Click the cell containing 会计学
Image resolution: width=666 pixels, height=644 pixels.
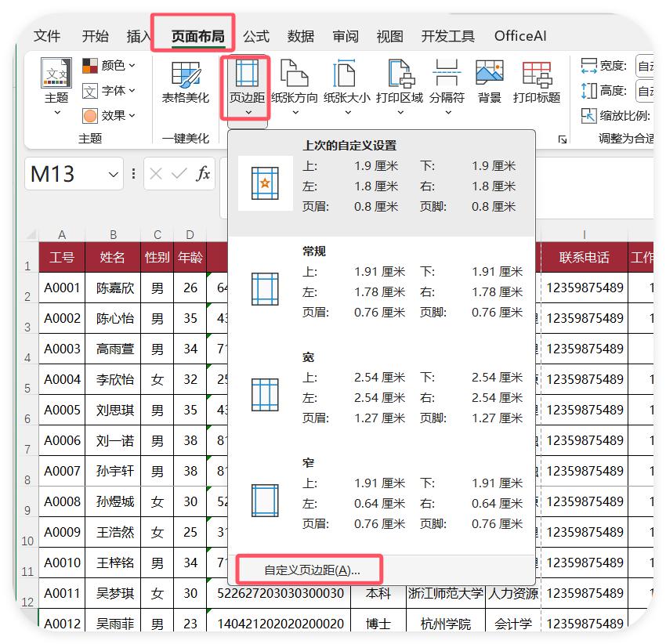[513, 624]
